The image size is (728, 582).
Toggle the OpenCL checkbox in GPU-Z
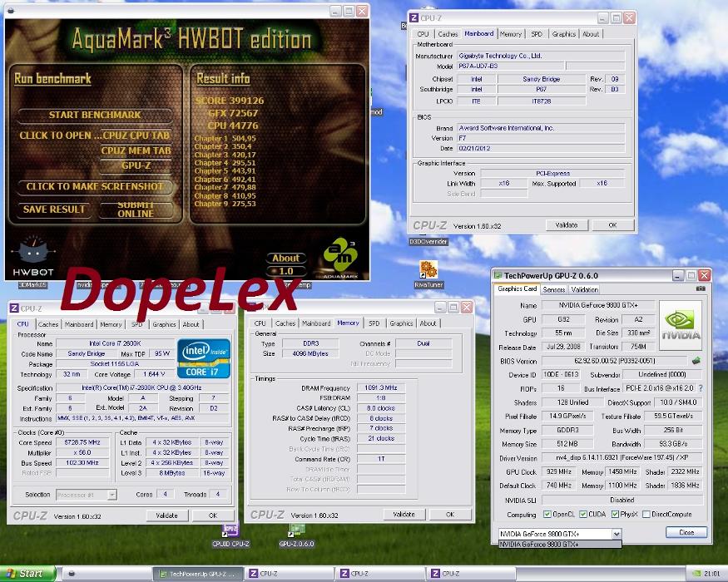547,515
